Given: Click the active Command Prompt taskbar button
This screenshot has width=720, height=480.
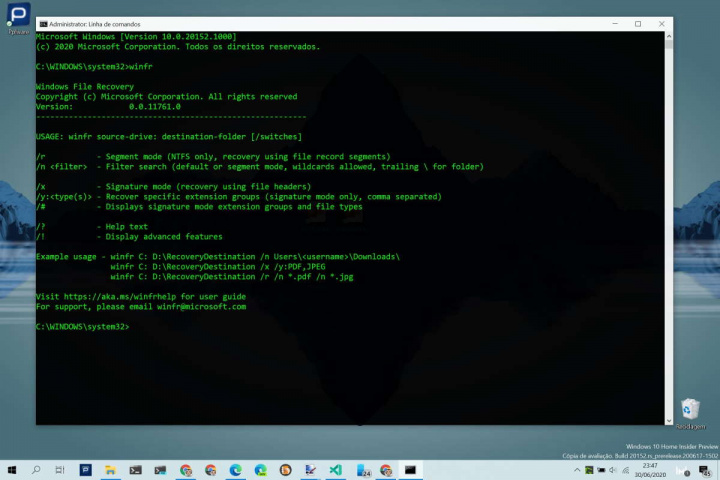Looking at the screenshot, I should pos(410,469).
